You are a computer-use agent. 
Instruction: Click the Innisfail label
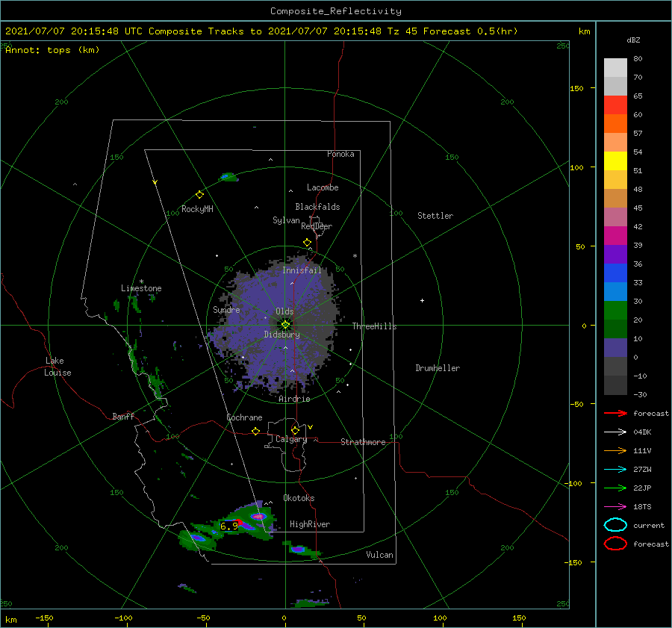coord(302,270)
